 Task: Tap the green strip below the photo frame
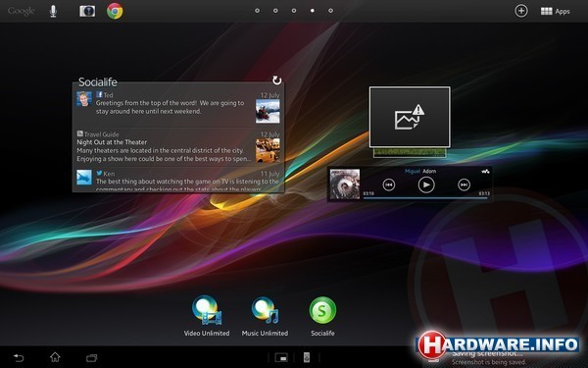point(410,152)
